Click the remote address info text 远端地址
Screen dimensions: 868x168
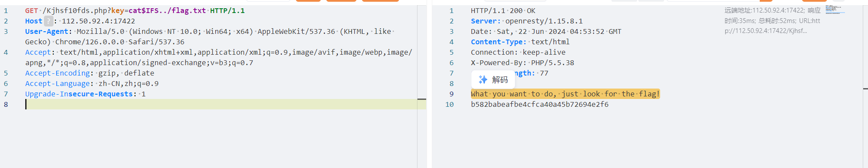772,20
